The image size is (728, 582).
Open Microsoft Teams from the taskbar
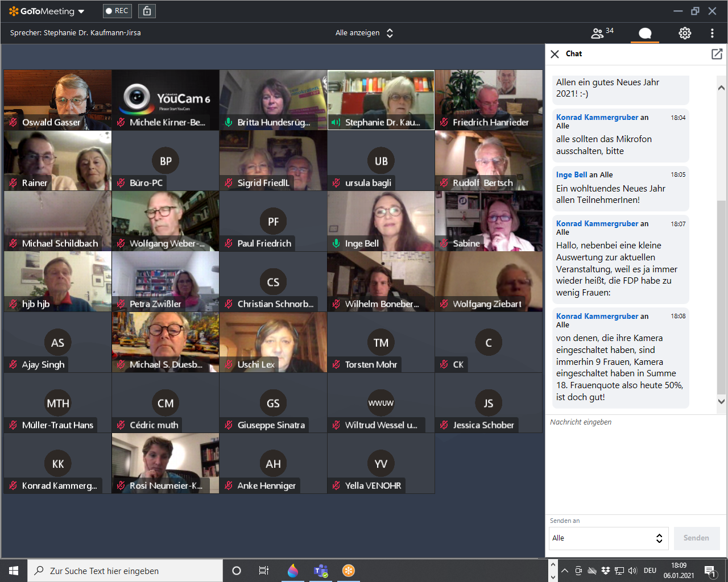tap(321, 571)
